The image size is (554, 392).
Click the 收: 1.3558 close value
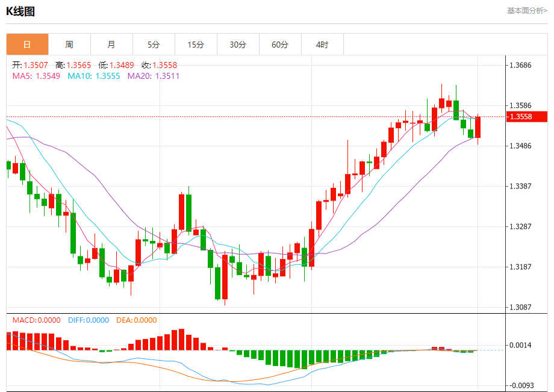(160, 65)
